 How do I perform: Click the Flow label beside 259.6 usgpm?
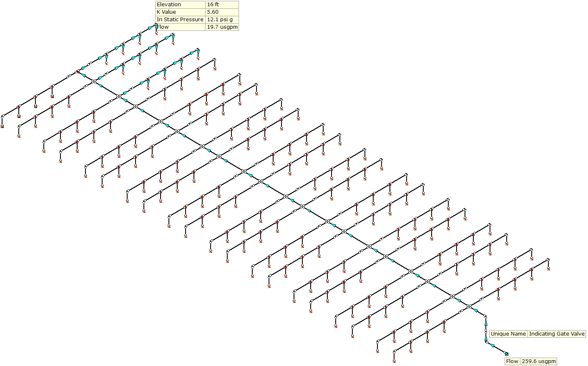pos(512,361)
